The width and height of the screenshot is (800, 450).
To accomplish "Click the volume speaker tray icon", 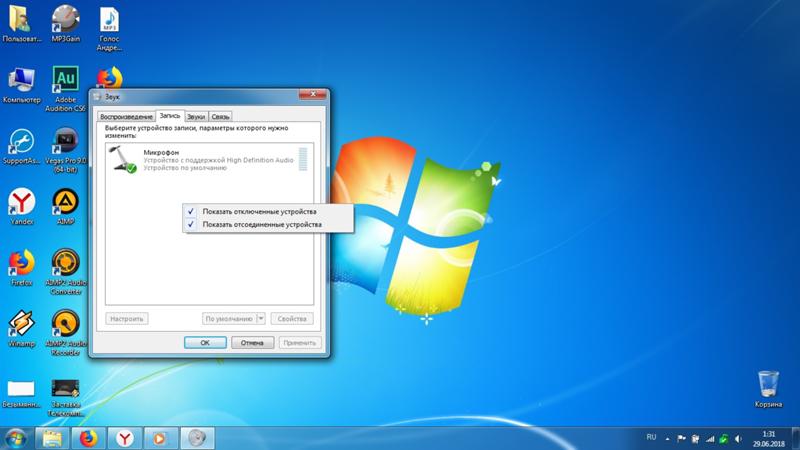I will [738, 439].
